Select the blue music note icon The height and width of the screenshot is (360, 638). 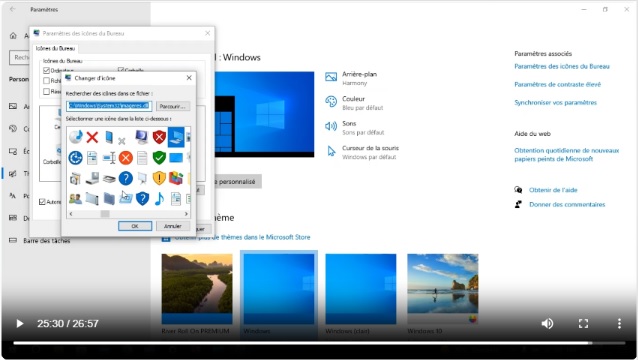pyautogui.click(x=159, y=199)
